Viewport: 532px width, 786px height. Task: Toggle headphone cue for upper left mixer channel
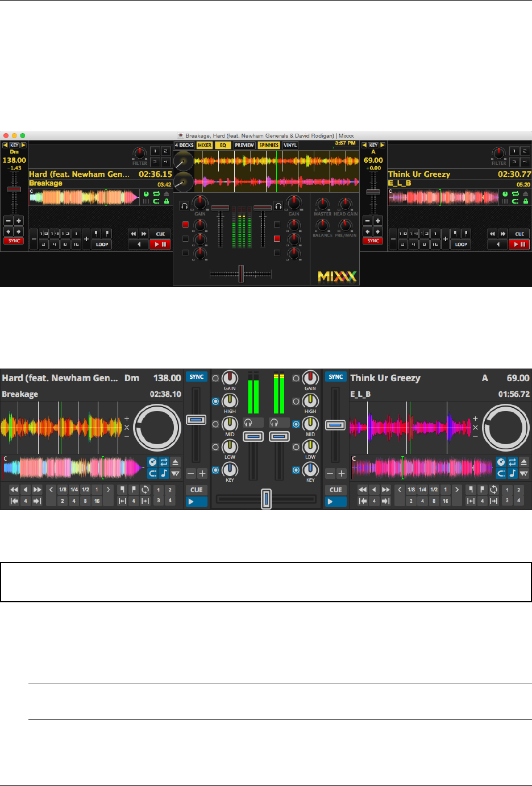(x=184, y=206)
